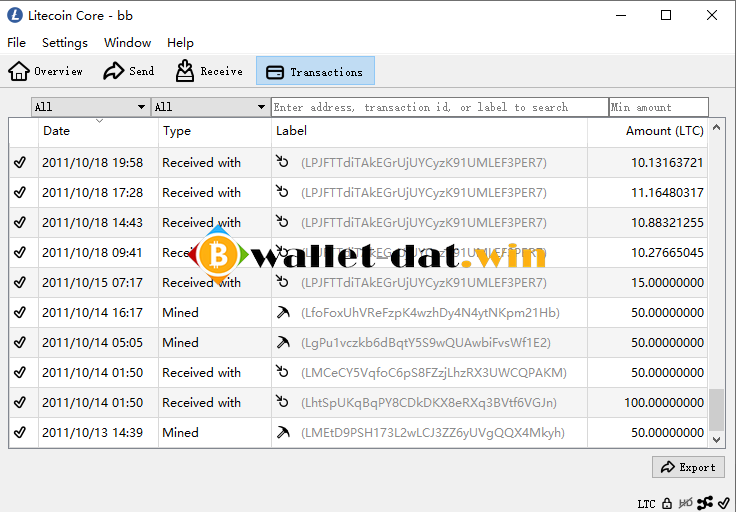The height and width of the screenshot is (512, 736).
Task: Select amount 10.88321255
Action: pyautogui.click(x=667, y=222)
